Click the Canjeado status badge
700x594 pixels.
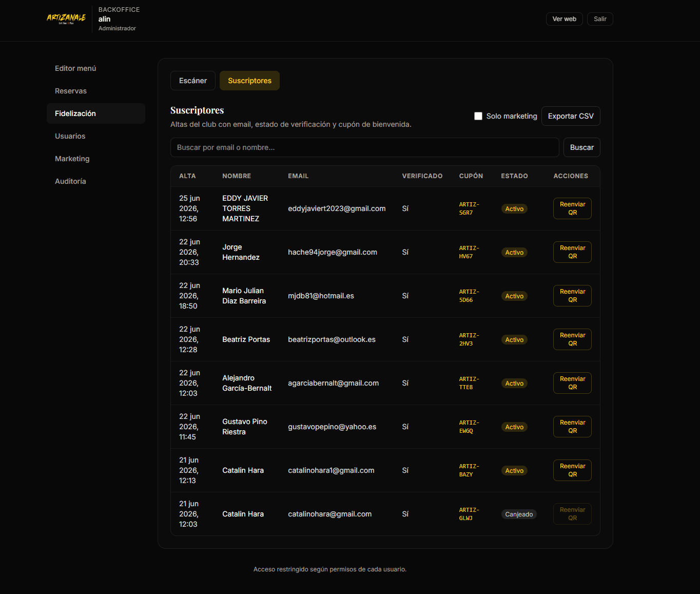(519, 514)
